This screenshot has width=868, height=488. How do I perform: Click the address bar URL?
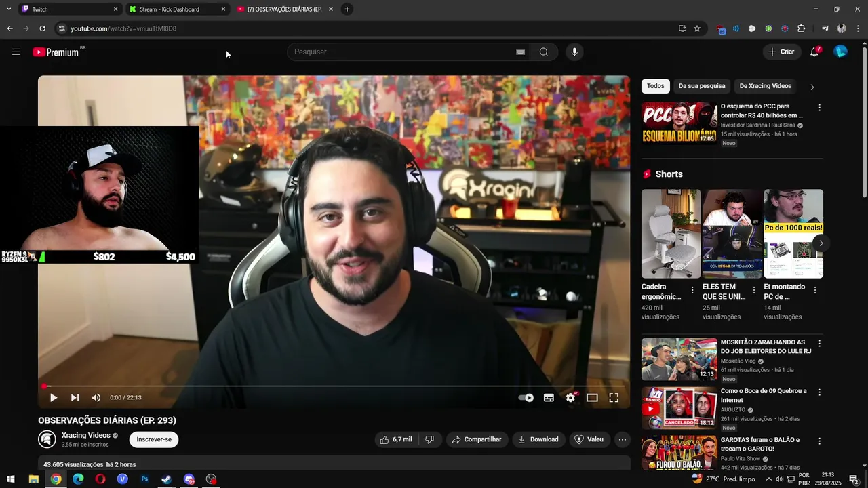tap(123, 28)
